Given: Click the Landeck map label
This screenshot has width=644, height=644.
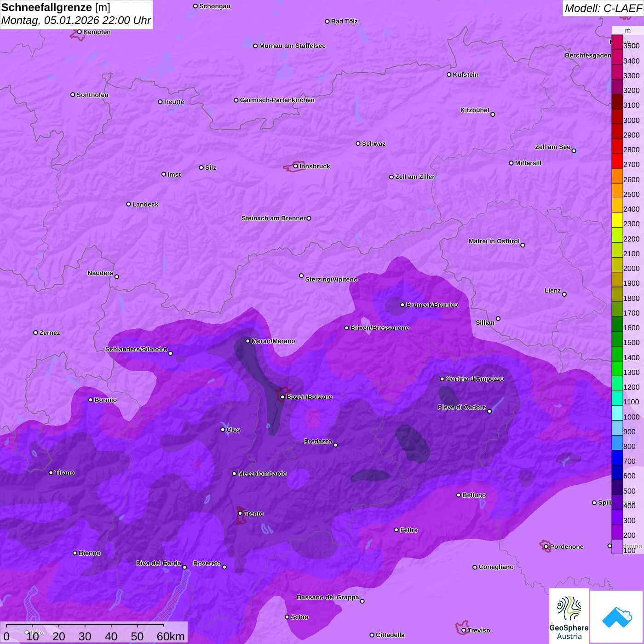Looking at the screenshot, I should coord(145,204).
